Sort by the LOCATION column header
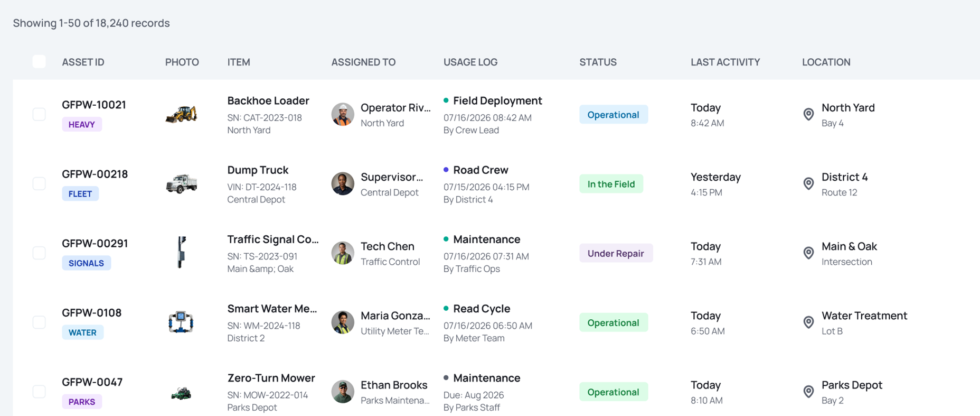The height and width of the screenshot is (416, 980). tap(826, 62)
